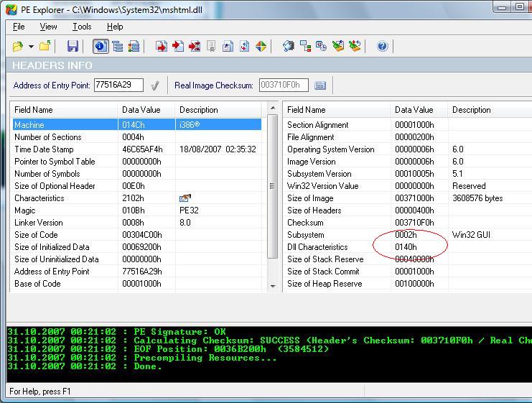This screenshot has width=532, height=403.
Task: Select the Checksum field name in the table
Action: (x=305, y=223)
